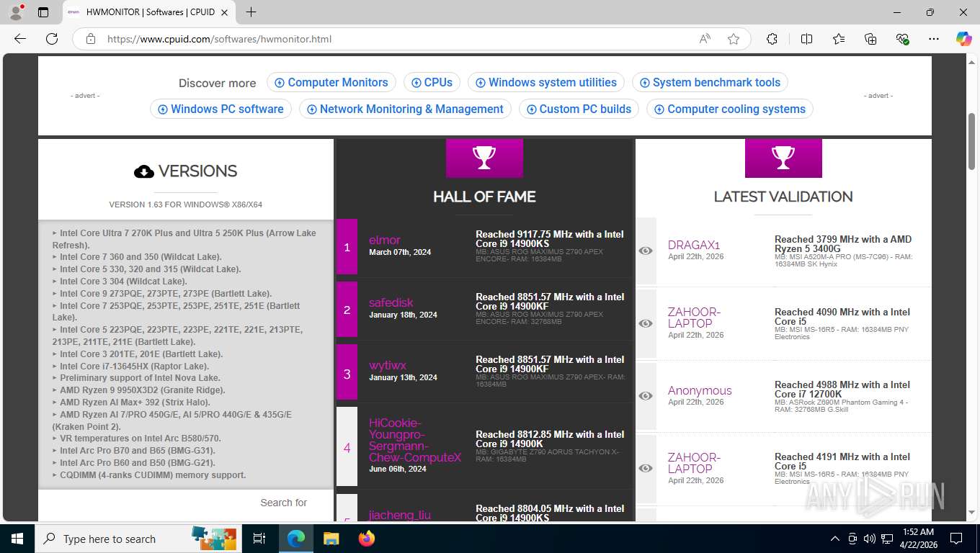
Task: Open Favorites list icon
Action: [x=839, y=39]
